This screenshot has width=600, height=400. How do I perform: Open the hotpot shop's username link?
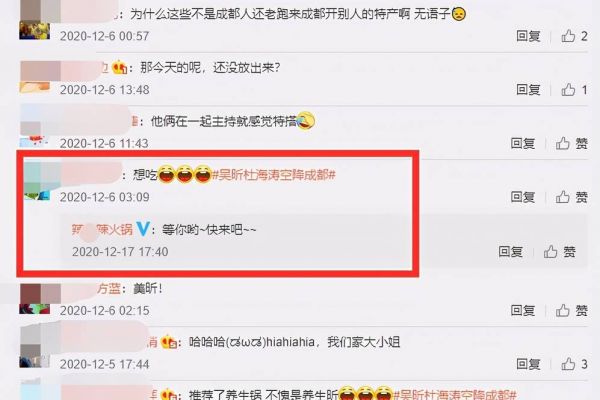point(102,229)
